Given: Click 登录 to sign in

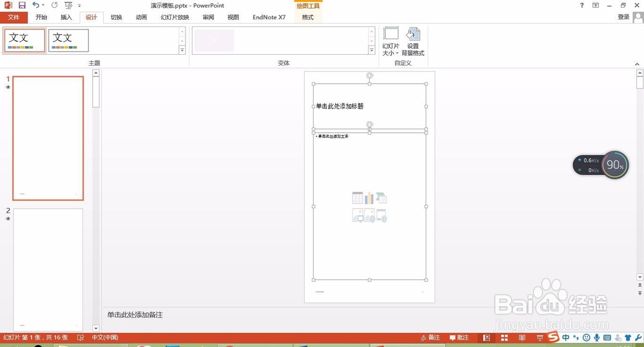Looking at the screenshot, I should 623,17.
